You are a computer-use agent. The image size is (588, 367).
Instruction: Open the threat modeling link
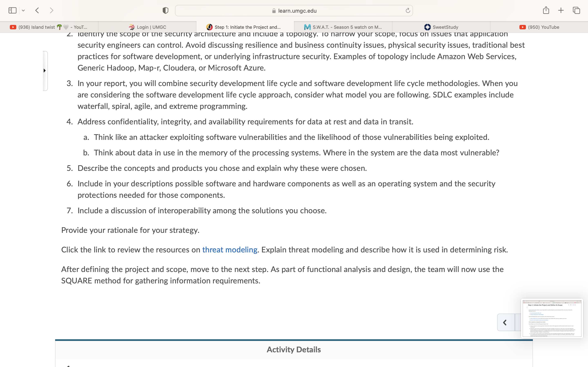[230, 250]
